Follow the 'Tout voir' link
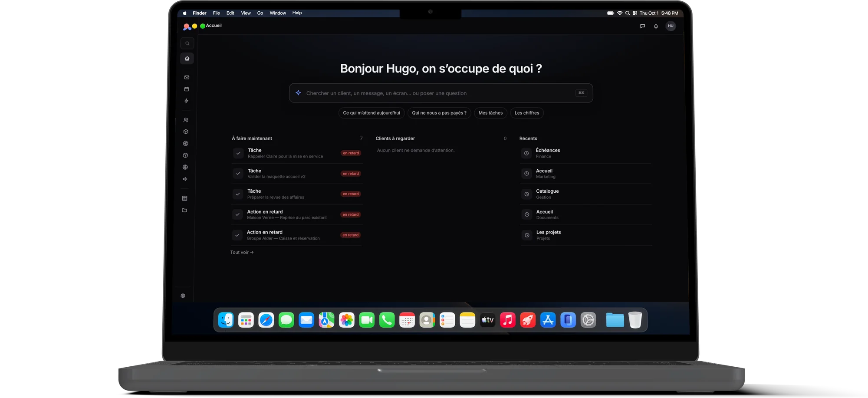Screen dimensions: 868x398 click(x=242, y=253)
